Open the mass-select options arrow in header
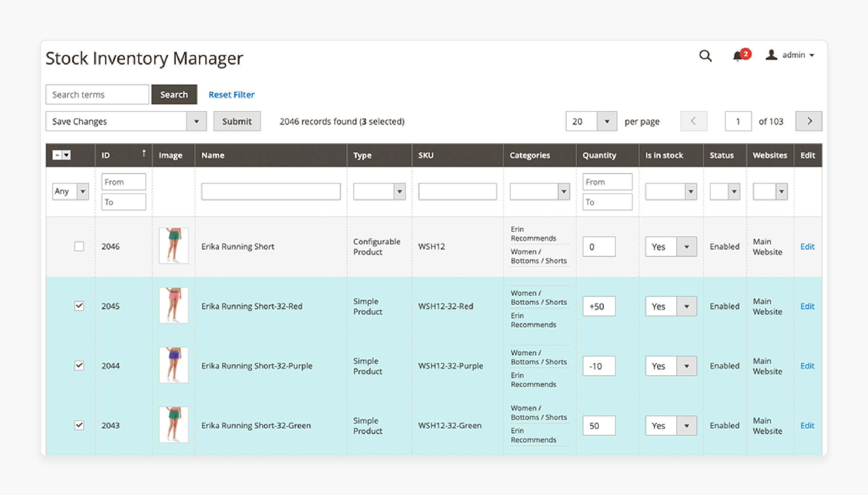 (x=66, y=155)
